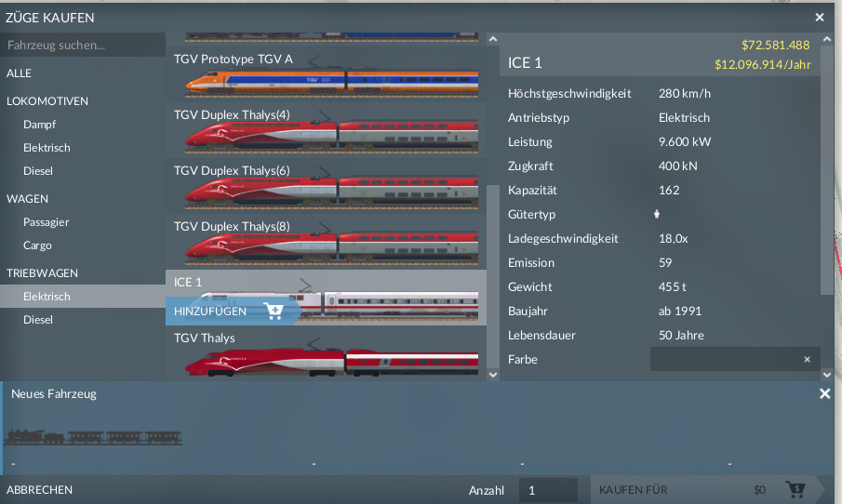Viewport: 842px width, 504px height.
Task: Click the ICE 1 details heading
Action: [x=525, y=63]
